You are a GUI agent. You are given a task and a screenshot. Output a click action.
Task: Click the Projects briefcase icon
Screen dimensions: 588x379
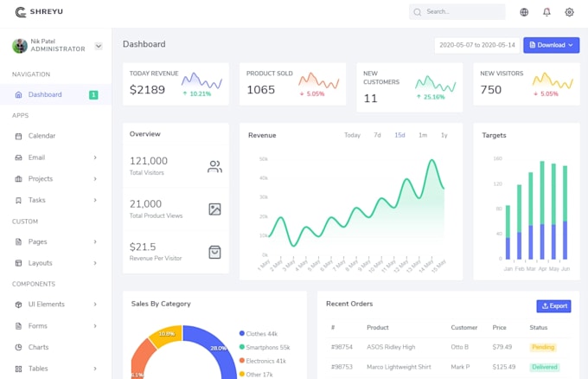coord(18,179)
